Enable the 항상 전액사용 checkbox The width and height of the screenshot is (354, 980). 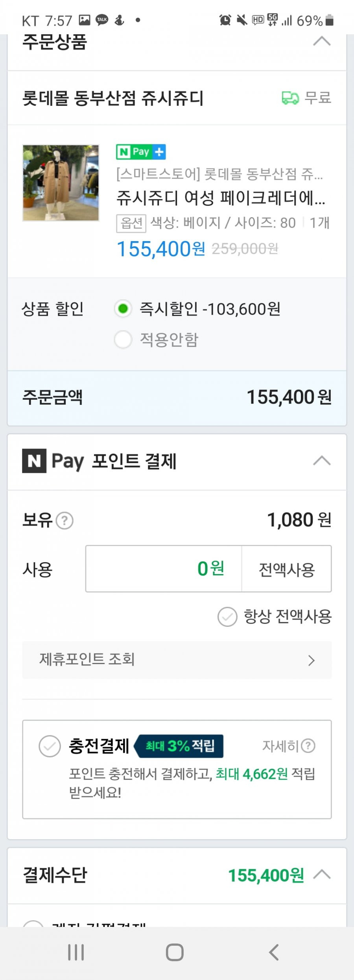[x=227, y=616]
